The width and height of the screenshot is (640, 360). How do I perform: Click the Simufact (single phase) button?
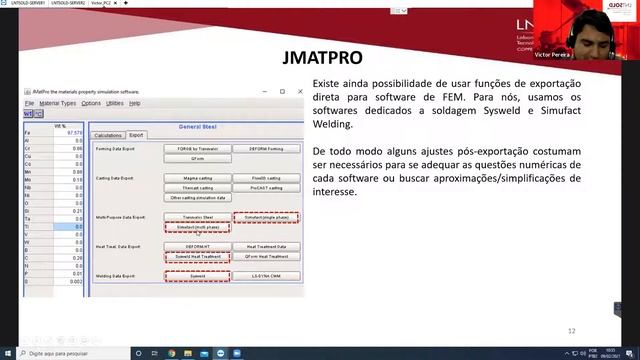point(266,218)
